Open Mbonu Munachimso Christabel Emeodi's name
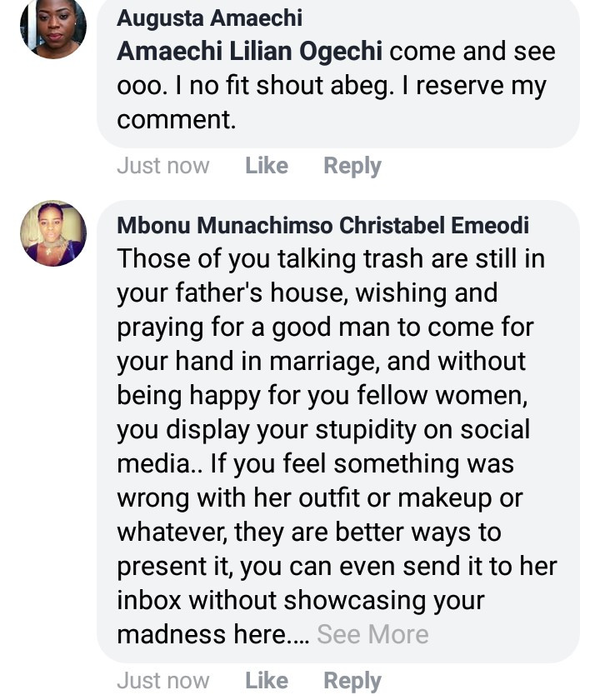600x700 pixels. (322, 226)
